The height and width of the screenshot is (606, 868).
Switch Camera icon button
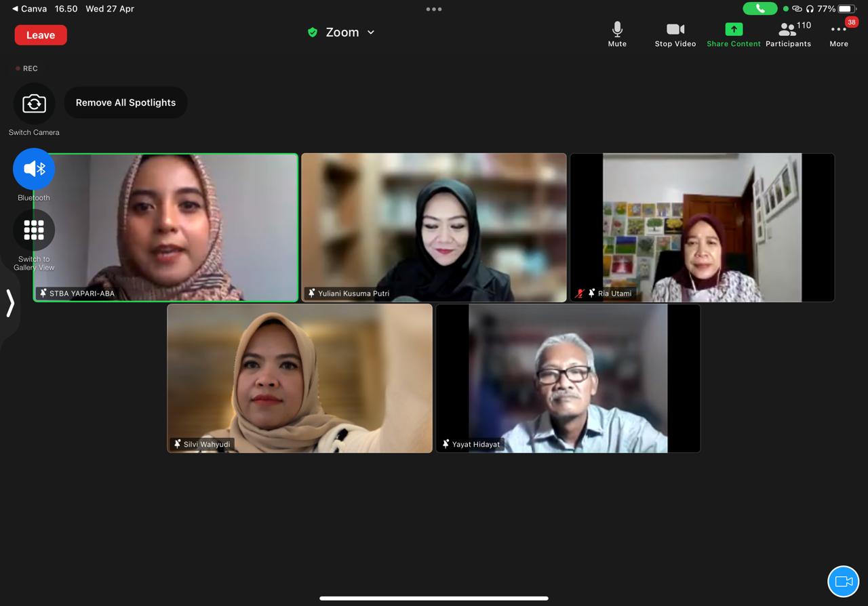click(34, 104)
